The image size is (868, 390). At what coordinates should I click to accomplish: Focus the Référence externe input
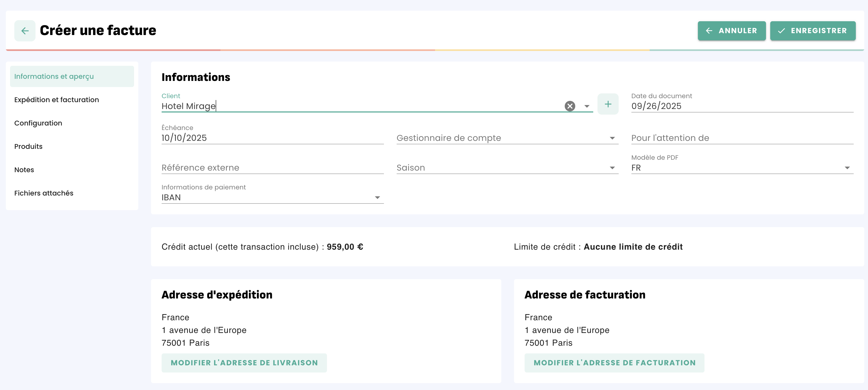(272, 168)
